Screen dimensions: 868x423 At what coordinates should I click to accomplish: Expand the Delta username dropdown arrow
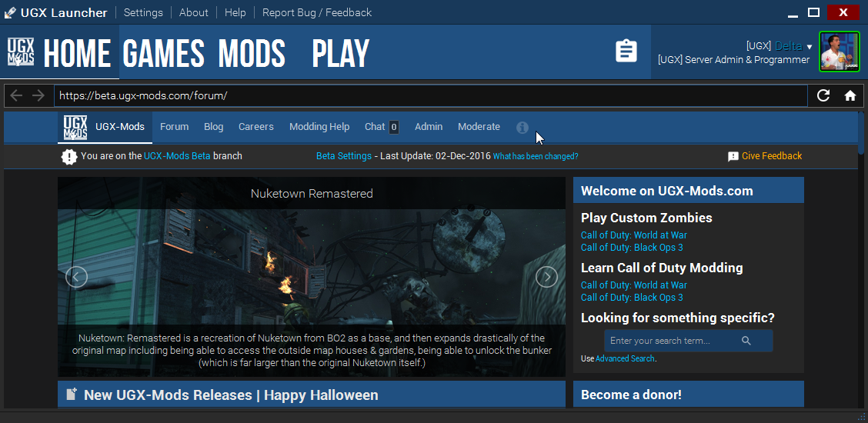tap(810, 47)
